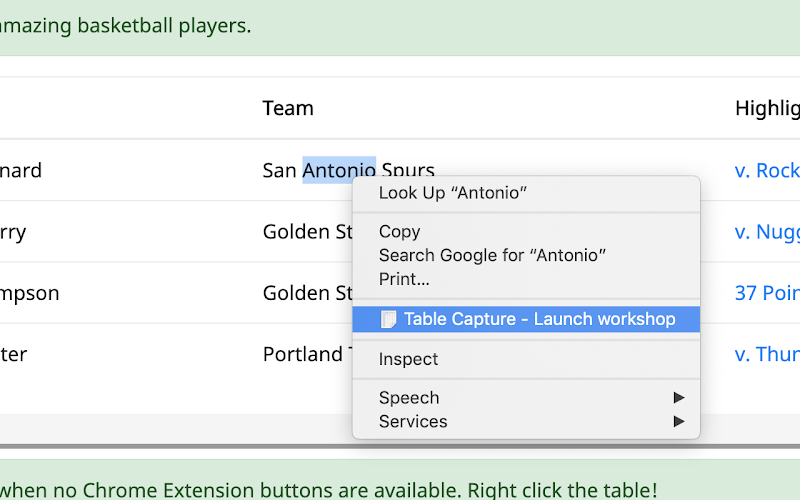Expand the Speech submenu
The height and width of the screenshot is (500, 800).
click(x=526, y=398)
